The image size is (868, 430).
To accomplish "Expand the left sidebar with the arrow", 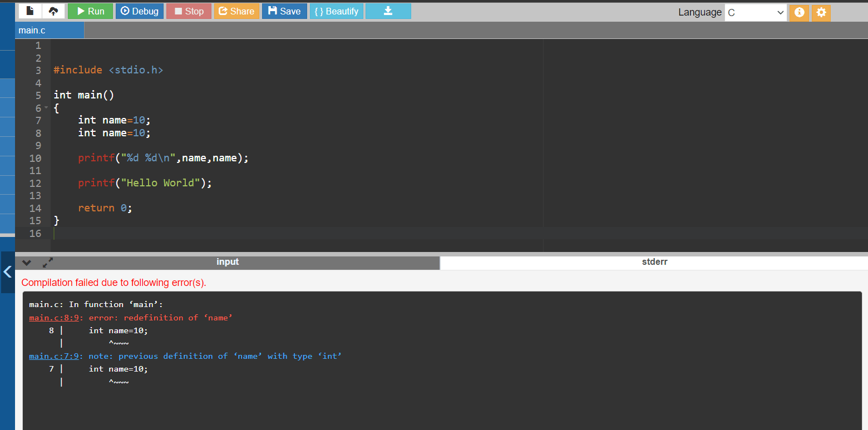I will [7, 272].
